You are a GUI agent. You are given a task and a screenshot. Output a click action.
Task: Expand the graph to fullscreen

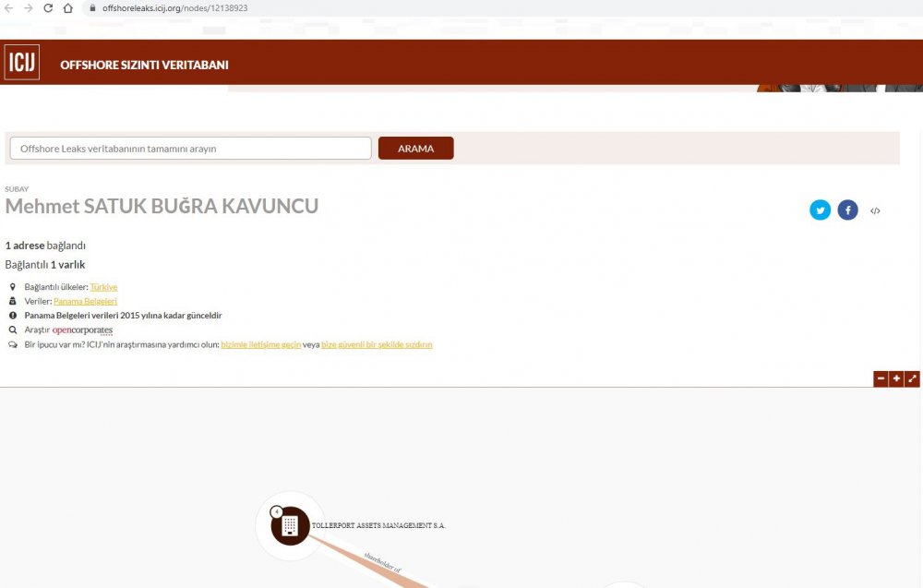(912, 379)
